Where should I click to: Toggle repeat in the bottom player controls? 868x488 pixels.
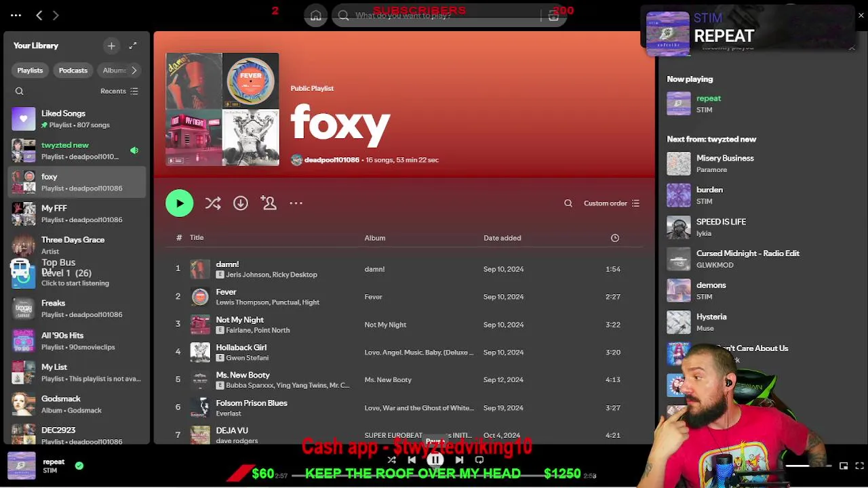pos(479,460)
